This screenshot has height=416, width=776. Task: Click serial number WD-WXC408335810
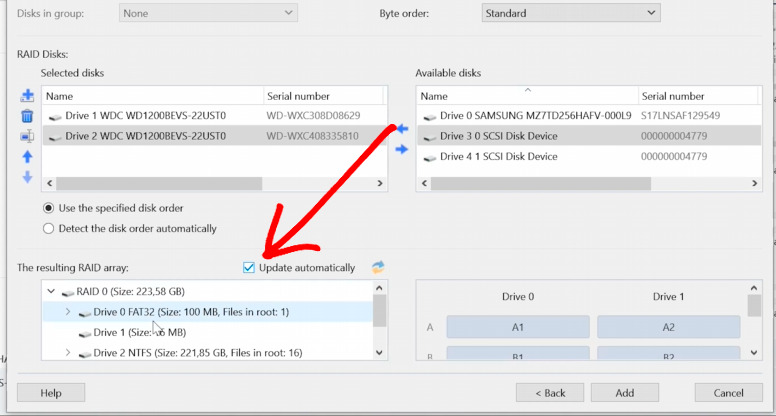coord(312,136)
